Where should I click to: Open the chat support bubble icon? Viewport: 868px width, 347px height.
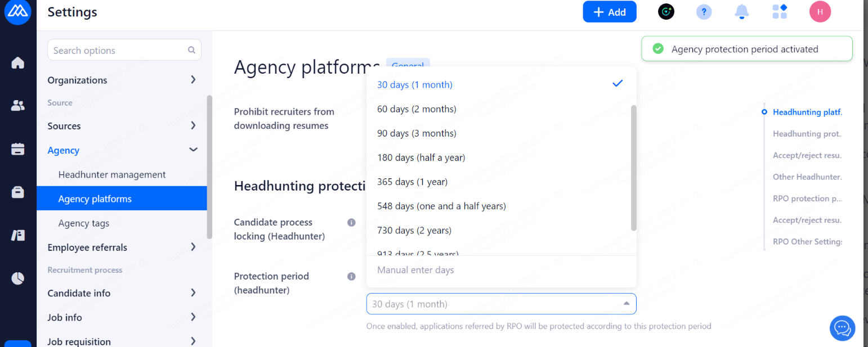pyautogui.click(x=842, y=327)
